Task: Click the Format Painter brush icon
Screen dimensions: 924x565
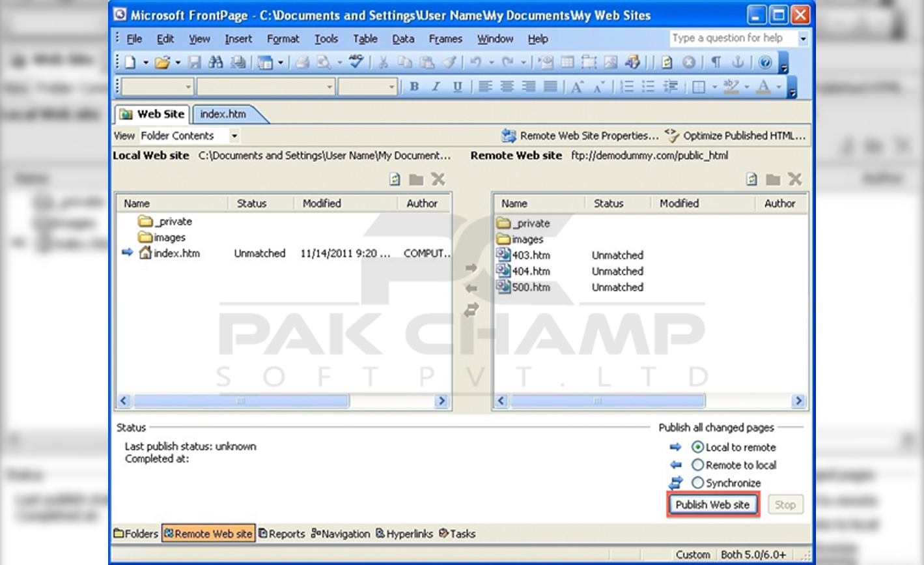Action: coord(449,63)
